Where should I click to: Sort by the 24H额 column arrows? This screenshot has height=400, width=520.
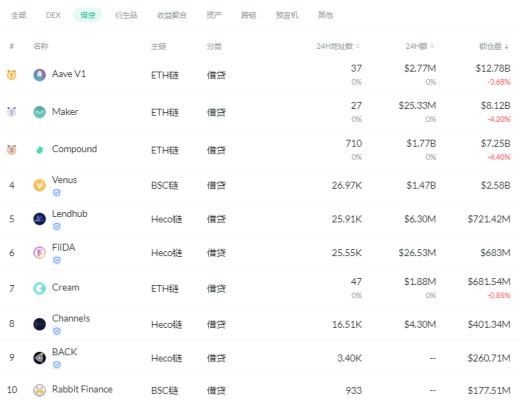(x=432, y=46)
